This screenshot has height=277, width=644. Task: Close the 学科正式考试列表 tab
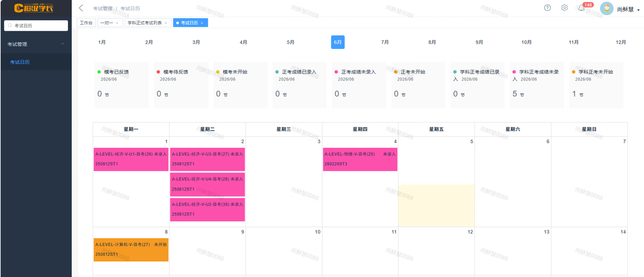(166, 23)
